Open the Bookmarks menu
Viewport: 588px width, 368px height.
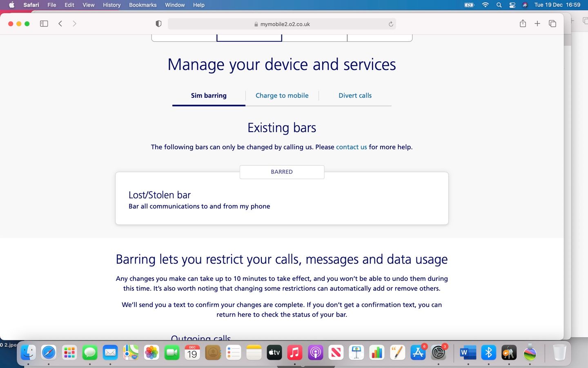143,5
